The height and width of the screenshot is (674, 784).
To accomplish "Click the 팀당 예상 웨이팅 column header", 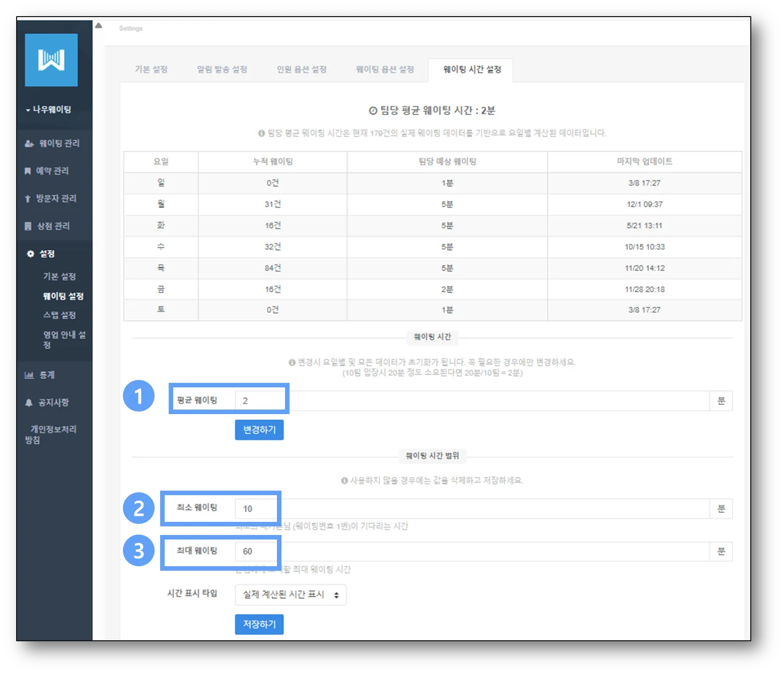I will (447, 162).
